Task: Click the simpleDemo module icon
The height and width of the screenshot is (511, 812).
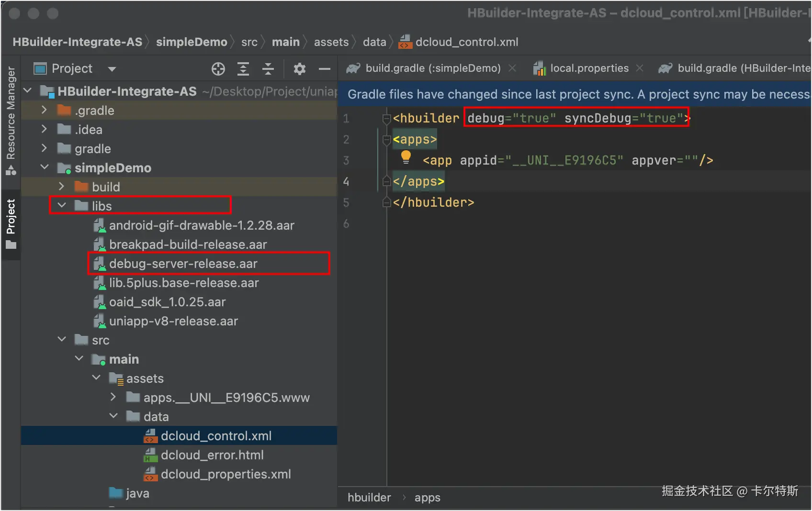Action: coord(64,168)
